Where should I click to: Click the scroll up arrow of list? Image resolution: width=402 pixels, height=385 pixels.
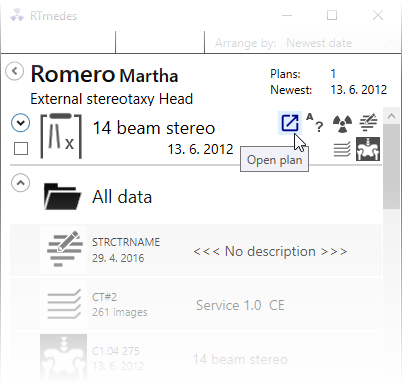click(391, 116)
